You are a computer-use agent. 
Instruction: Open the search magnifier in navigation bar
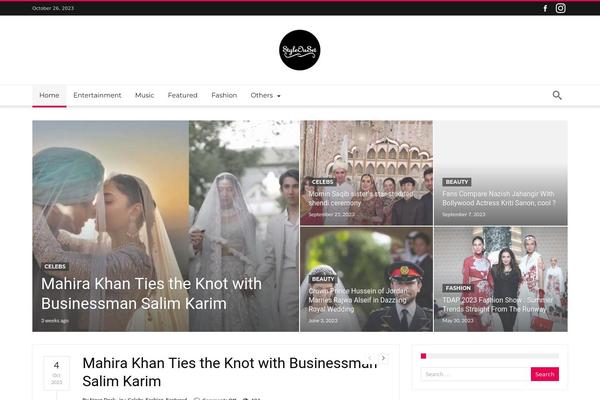[557, 95]
